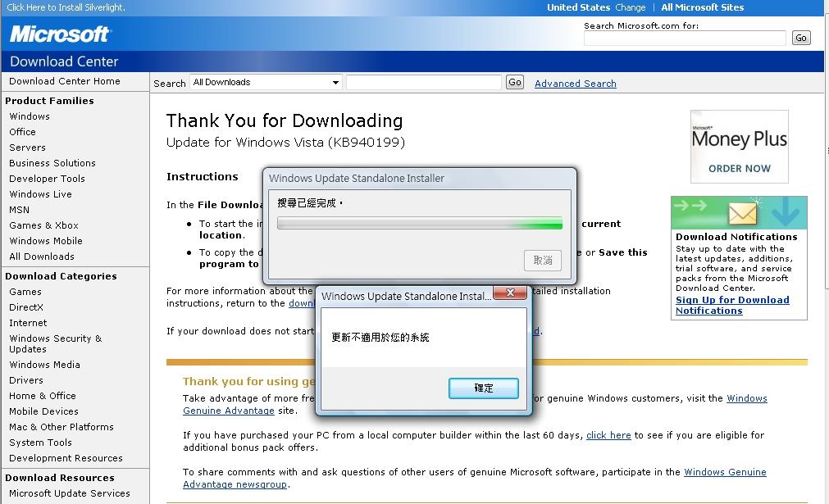Open Development Resources category
The width and height of the screenshot is (829, 504).
pyautogui.click(x=66, y=459)
